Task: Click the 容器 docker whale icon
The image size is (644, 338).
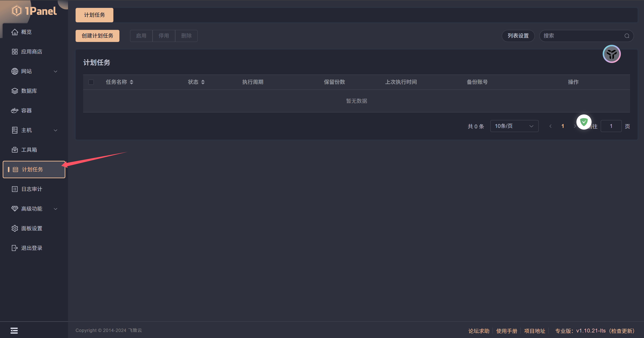Action: (x=15, y=110)
